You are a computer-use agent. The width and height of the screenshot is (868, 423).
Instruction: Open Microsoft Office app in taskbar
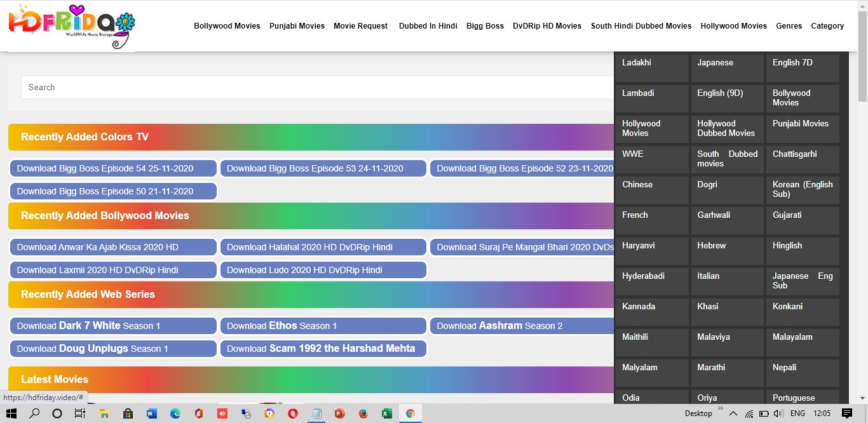(x=199, y=413)
